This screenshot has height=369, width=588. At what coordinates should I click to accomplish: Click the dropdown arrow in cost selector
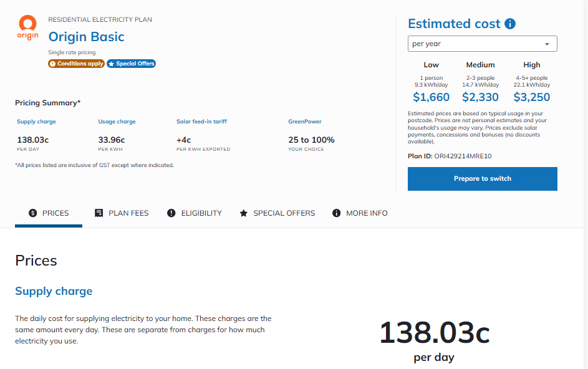(x=547, y=44)
